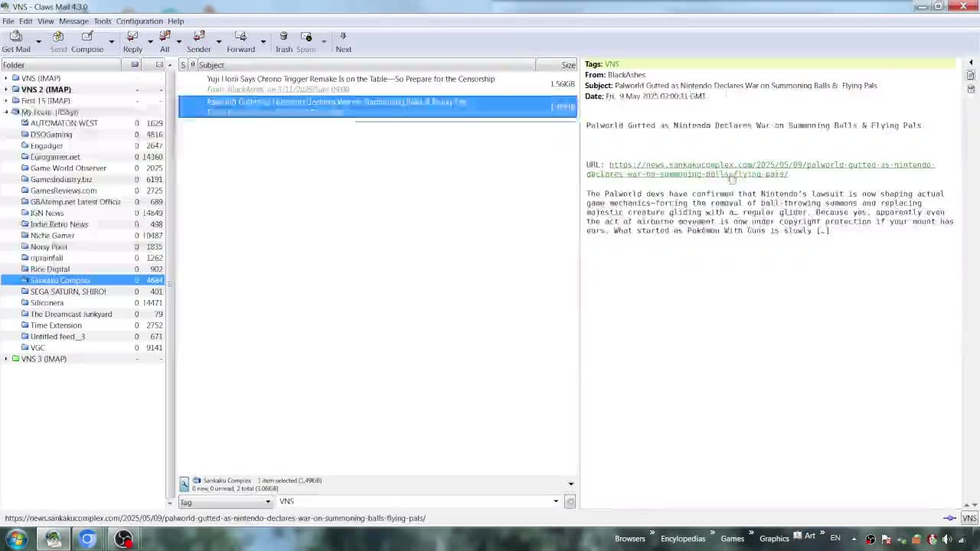Move message to Trash
Screen dimensions: 980x551
pyautogui.click(x=284, y=41)
